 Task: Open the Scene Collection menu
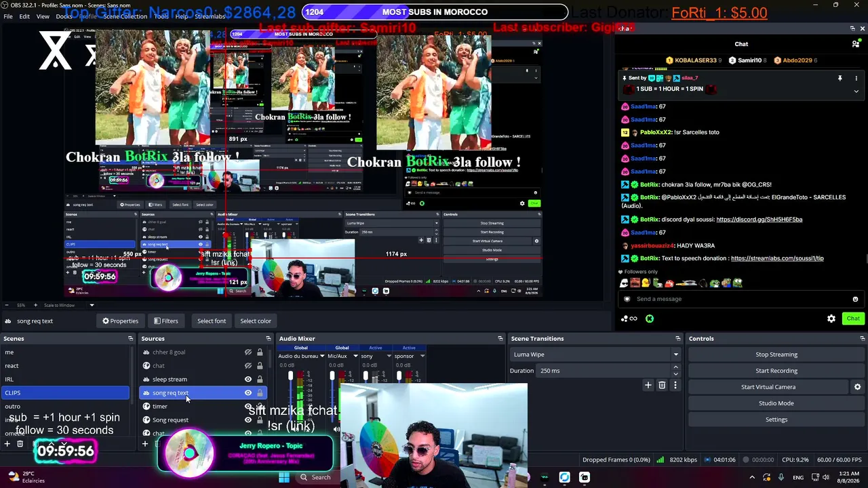point(124,16)
